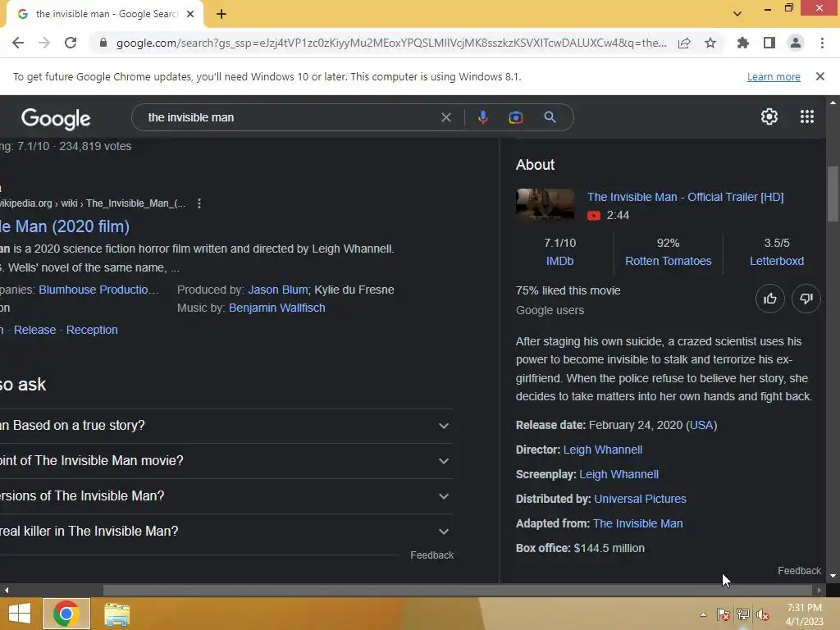Open the muted volume tray icon
Screen dimensions: 840x630
762,614
